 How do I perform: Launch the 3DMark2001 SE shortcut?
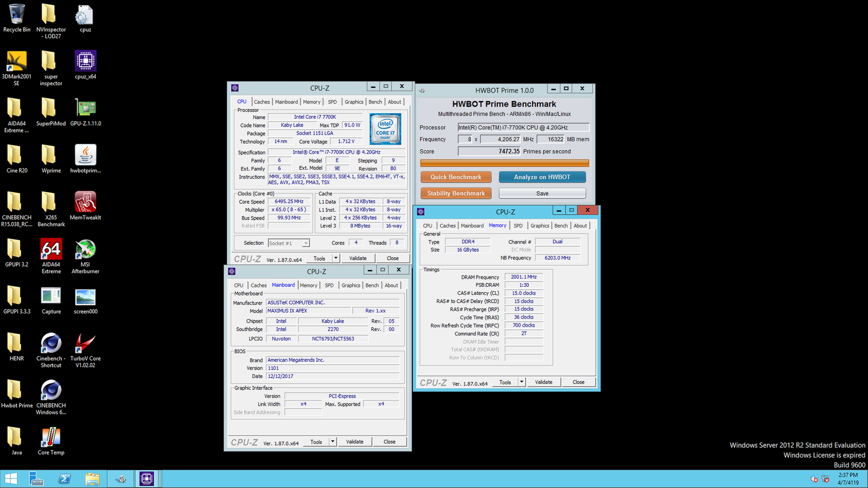coord(17,68)
